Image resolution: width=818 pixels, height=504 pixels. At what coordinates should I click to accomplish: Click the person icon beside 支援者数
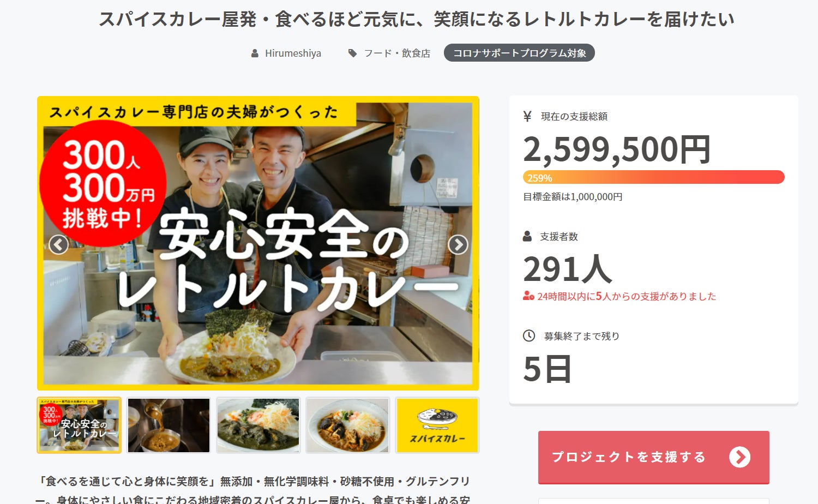(x=527, y=236)
